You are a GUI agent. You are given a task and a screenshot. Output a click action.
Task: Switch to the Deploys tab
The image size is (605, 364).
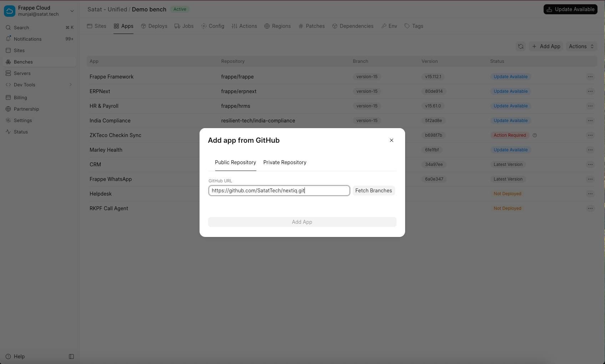[x=154, y=26]
